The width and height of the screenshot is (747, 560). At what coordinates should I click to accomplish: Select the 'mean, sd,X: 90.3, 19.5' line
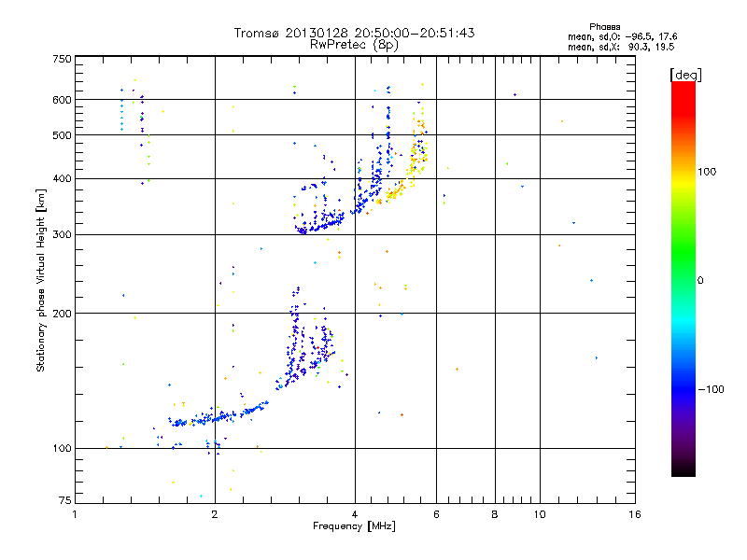(621, 47)
